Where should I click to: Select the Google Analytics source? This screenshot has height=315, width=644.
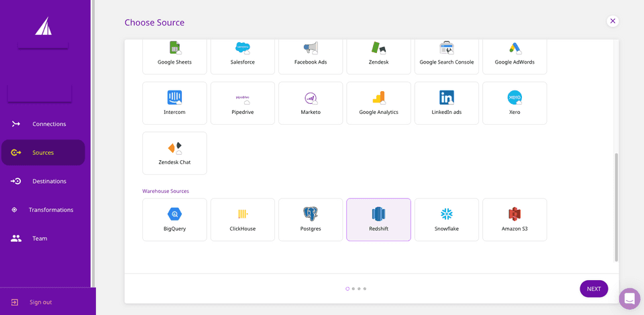pos(378,103)
